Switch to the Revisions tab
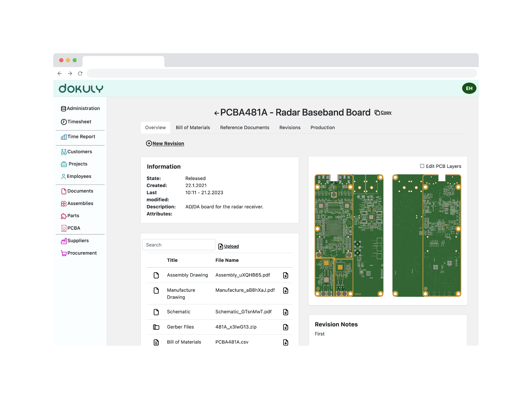 tap(290, 128)
